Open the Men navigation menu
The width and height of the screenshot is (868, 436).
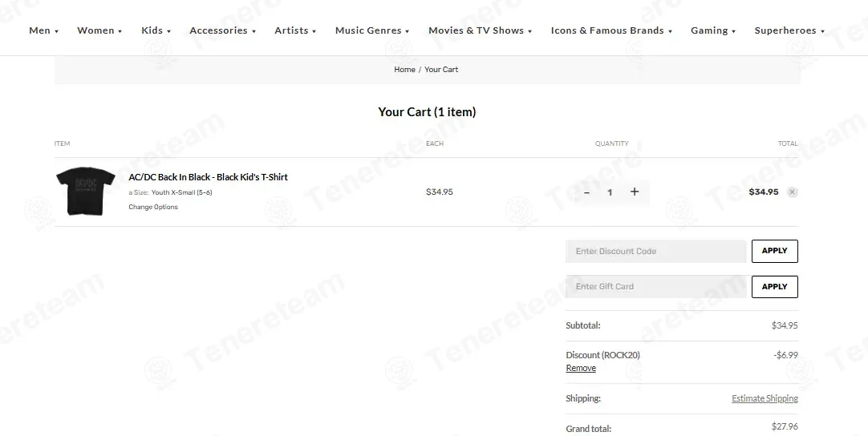44,30
